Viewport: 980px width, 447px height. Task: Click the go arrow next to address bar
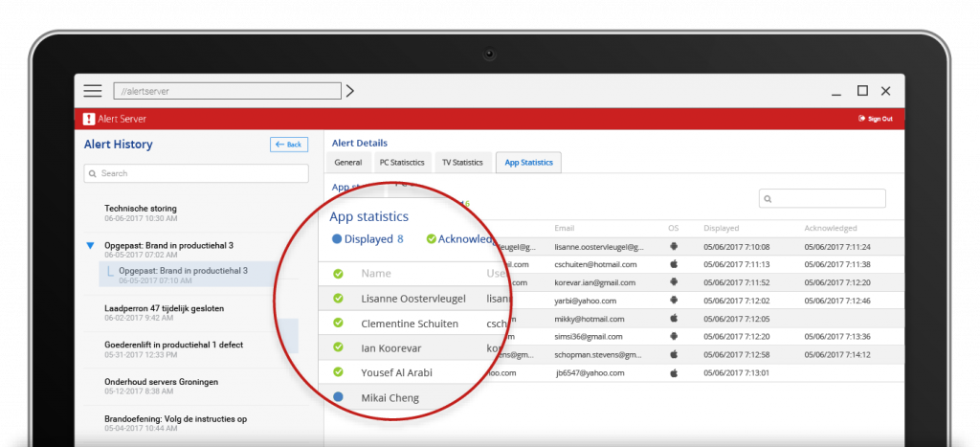pos(350,91)
